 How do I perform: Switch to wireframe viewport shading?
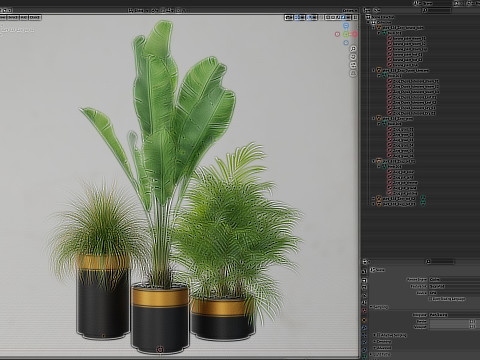328,17
